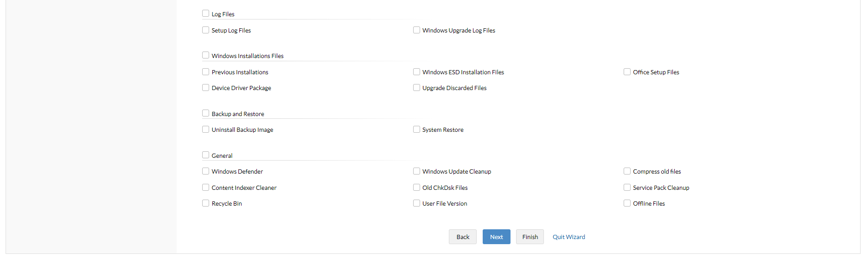This screenshot has width=868, height=259.
Task: Select Upgrade Discarded Files checkbox
Action: click(416, 88)
